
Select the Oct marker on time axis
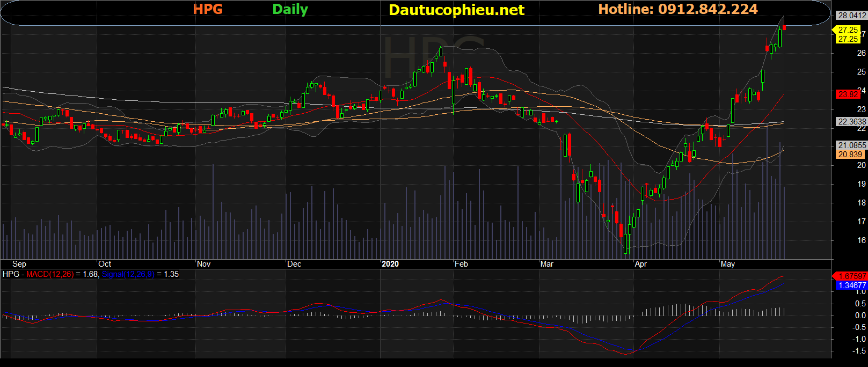tap(105, 264)
